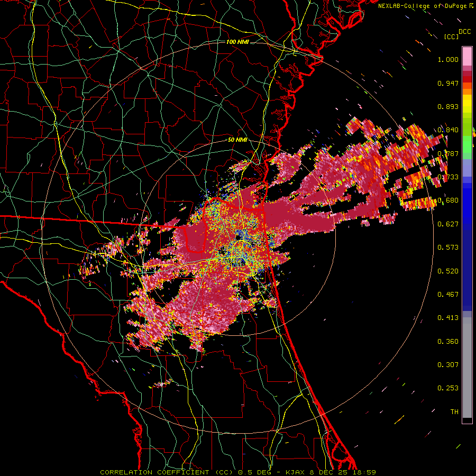Select the 0.733 legend value
This screenshot has width=476, height=476.
coord(448,177)
